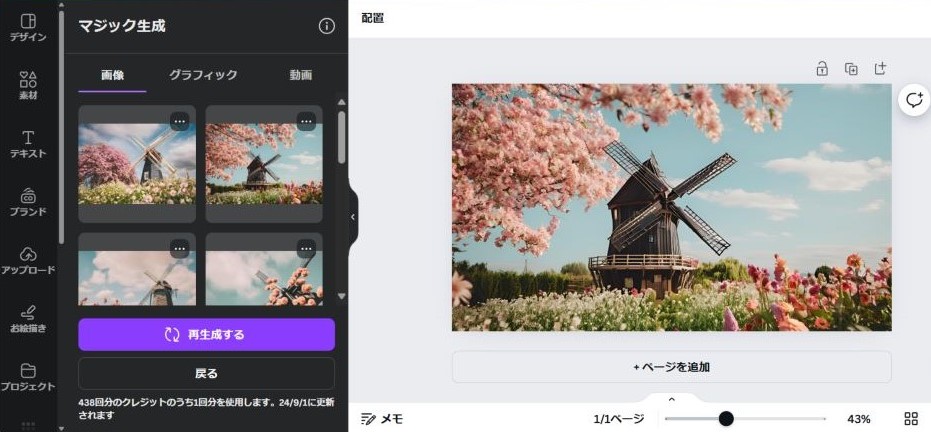Open the デザイン sidebar panel
Viewport: 931px width, 432px height.
pyautogui.click(x=28, y=28)
